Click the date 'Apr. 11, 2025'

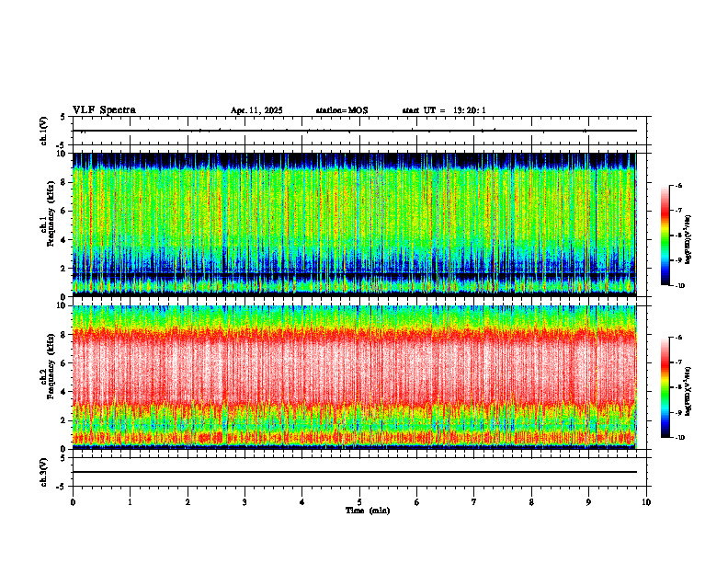(256, 110)
